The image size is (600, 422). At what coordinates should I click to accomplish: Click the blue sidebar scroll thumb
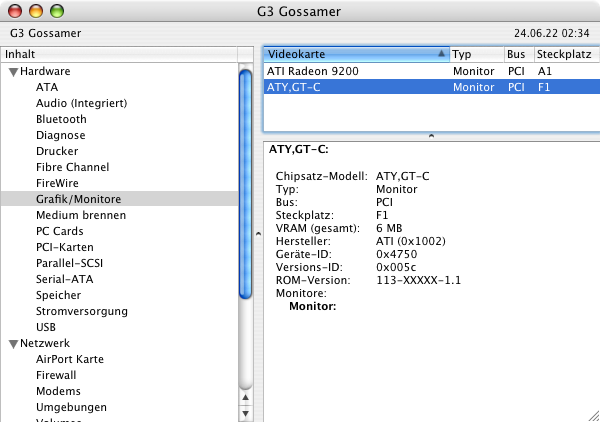coord(245,184)
